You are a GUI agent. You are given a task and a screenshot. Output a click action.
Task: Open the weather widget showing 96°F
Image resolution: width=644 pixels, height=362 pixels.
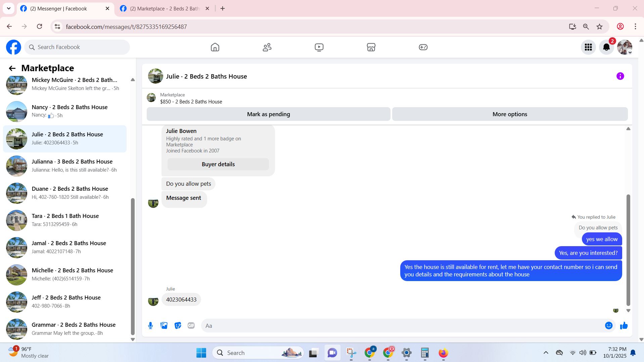tap(29, 353)
